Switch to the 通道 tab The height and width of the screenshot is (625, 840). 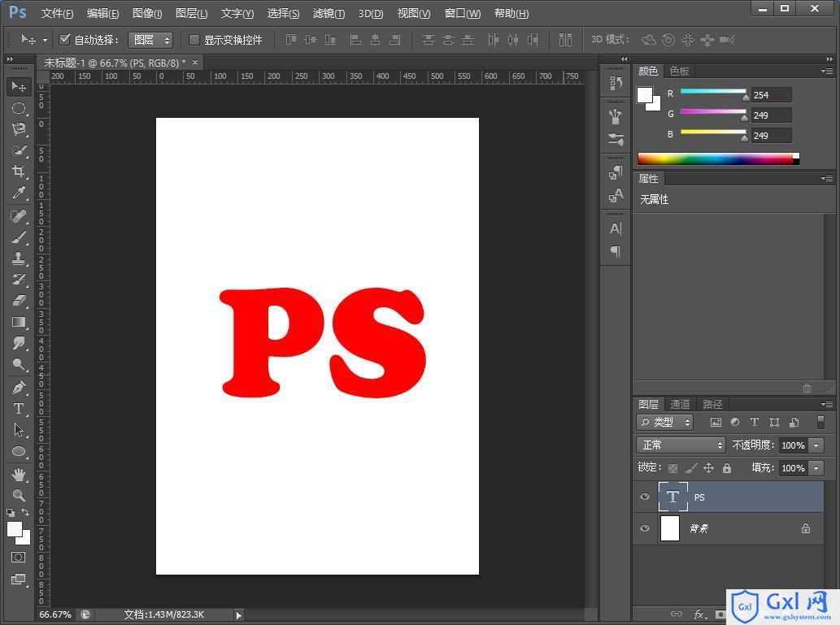tap(680, 405)
